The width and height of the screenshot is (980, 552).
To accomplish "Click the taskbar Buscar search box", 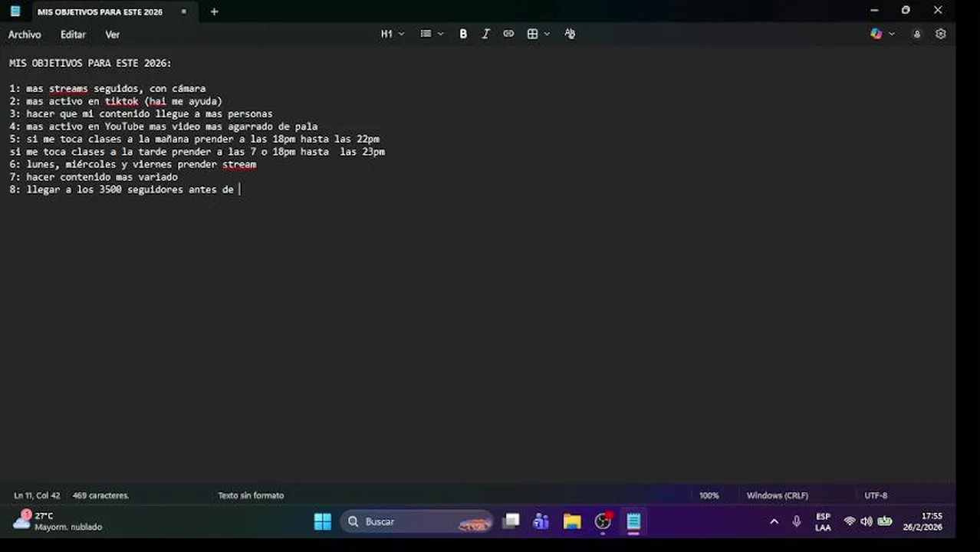I will tap(416, 521).
